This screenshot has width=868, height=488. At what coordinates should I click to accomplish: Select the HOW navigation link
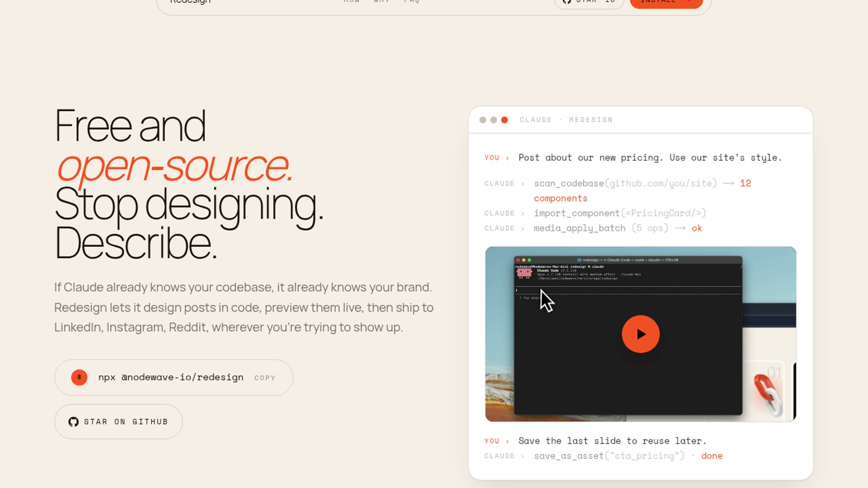coord(351,2)
